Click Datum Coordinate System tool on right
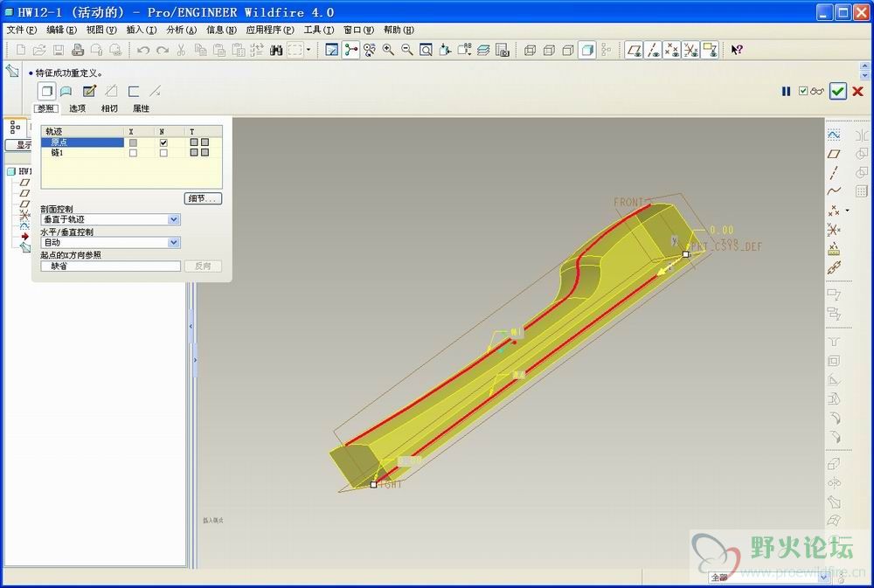Viewport: 874px width, 588px height. 834,230
